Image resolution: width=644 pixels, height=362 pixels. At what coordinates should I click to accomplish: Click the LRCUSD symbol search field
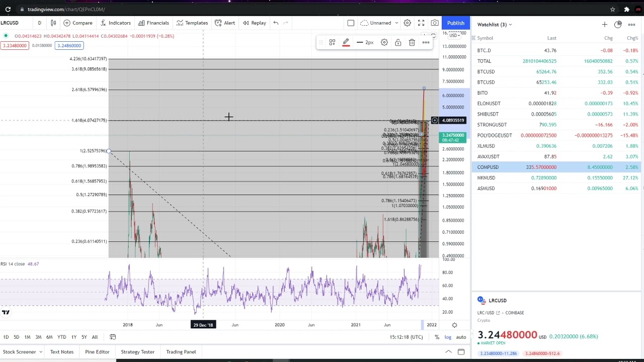point(11,23)
